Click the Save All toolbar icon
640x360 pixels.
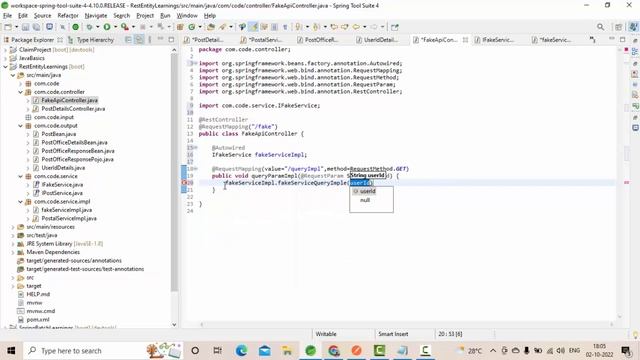pos(36,27)
